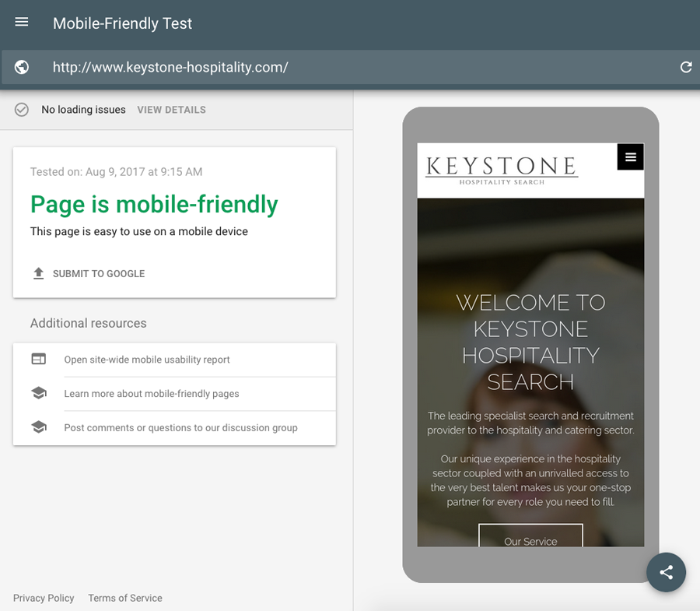700x611 pixels.
Task: Open the Terms of Service link
Action: coord(125,598)
